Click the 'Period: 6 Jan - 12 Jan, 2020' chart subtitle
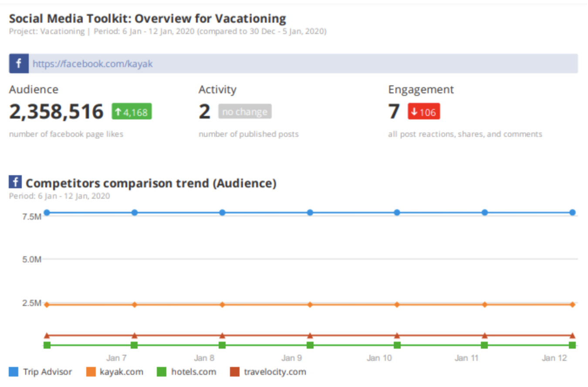588x387 pixels. [x=60, y=196]
